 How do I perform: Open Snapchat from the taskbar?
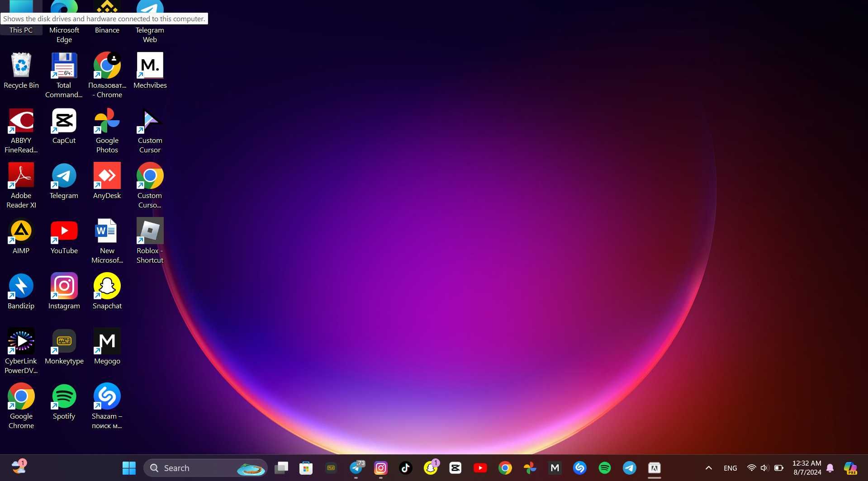431,468
